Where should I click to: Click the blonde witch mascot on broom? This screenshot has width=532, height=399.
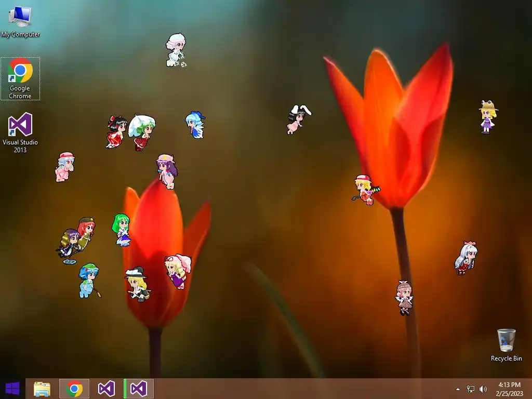point(137,284)
